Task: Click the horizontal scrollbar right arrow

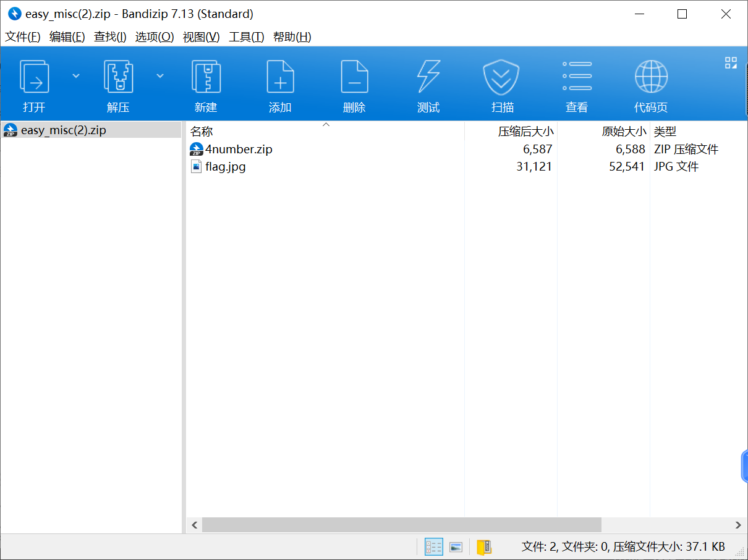Action: click(738, 525)
